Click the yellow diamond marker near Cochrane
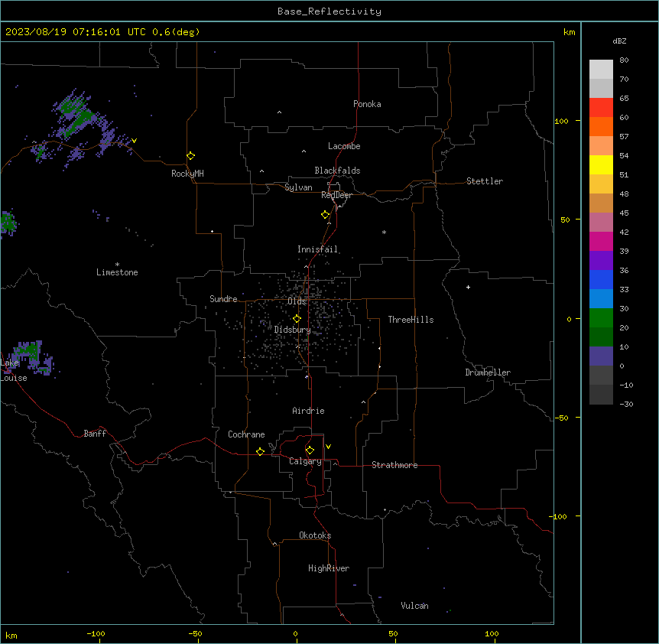 coord(260,451)
